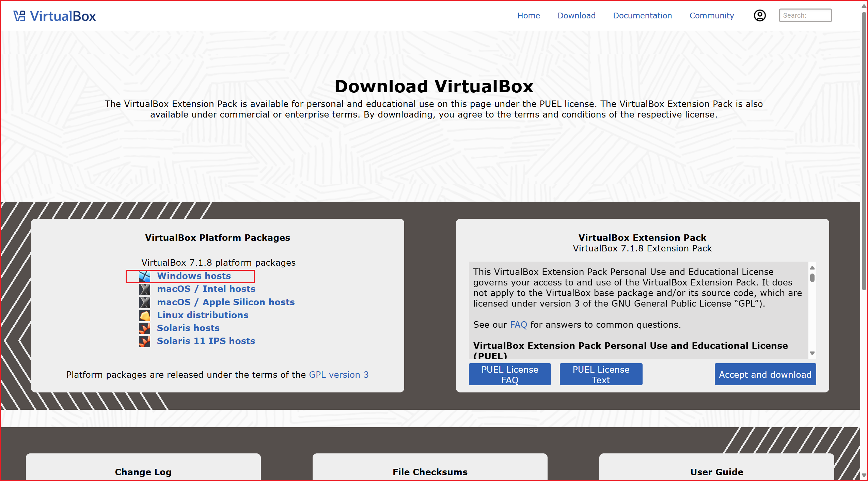Focus the Search input field
Screen dimensions: 868x481
(805, 15)
